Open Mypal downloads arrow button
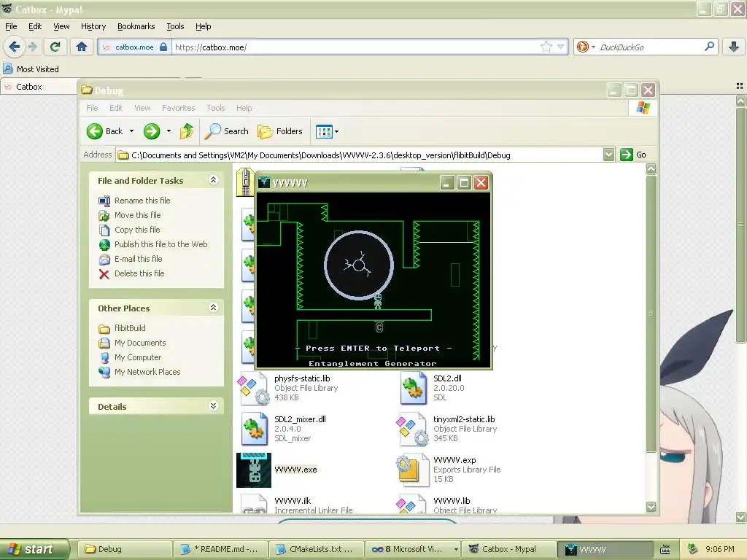Viewport: 747px width, 560px height. click(734, 47)
